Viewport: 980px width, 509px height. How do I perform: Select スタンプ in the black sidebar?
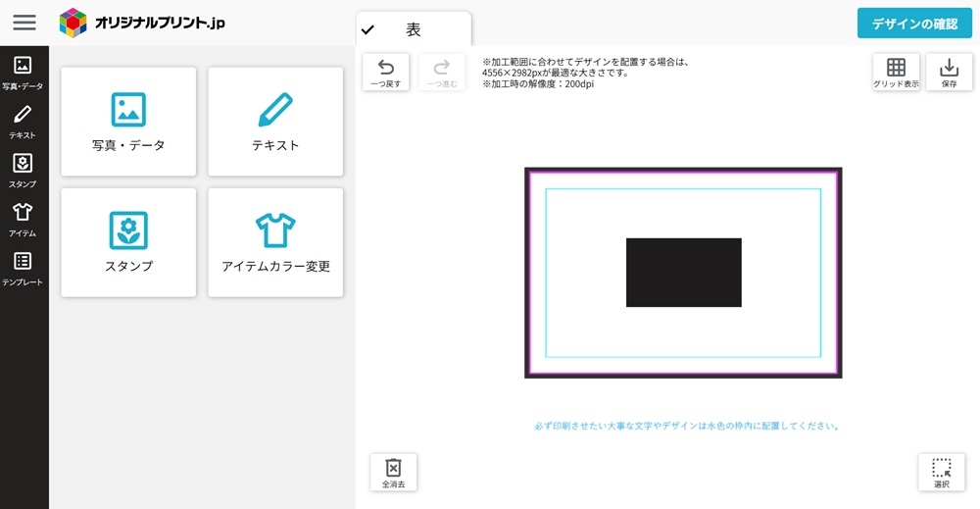tap(23, 171)
